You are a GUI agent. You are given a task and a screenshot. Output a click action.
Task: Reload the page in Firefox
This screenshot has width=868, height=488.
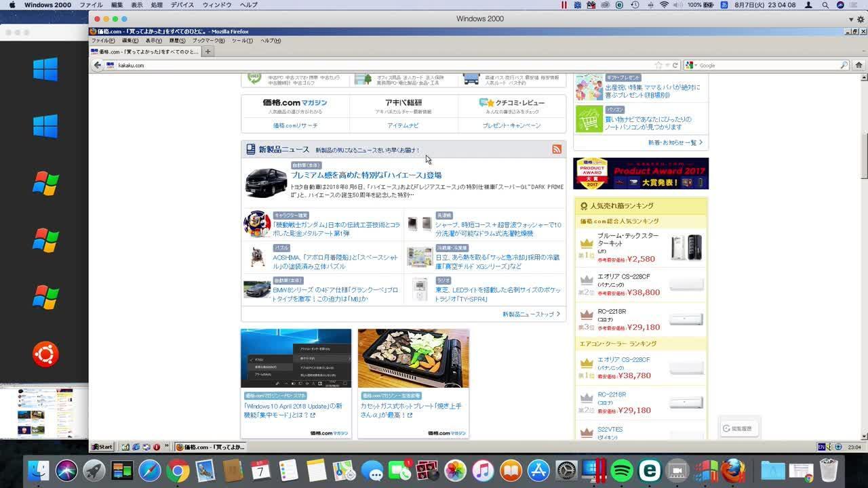[675, 65]
